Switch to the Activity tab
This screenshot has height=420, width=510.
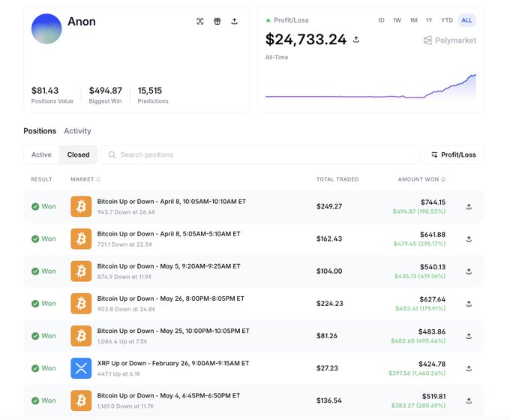tap(77, 130)
